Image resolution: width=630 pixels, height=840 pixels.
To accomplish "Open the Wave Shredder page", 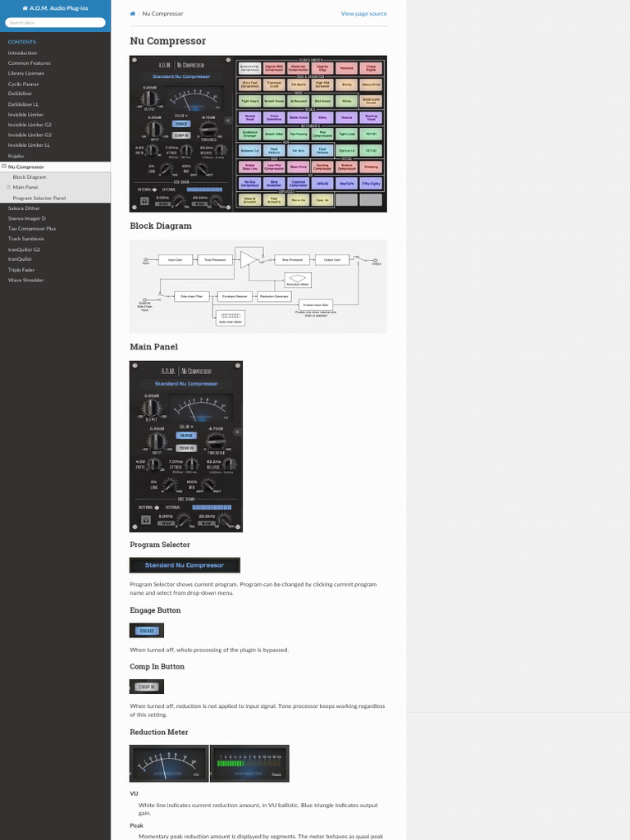I will point(26,281).
